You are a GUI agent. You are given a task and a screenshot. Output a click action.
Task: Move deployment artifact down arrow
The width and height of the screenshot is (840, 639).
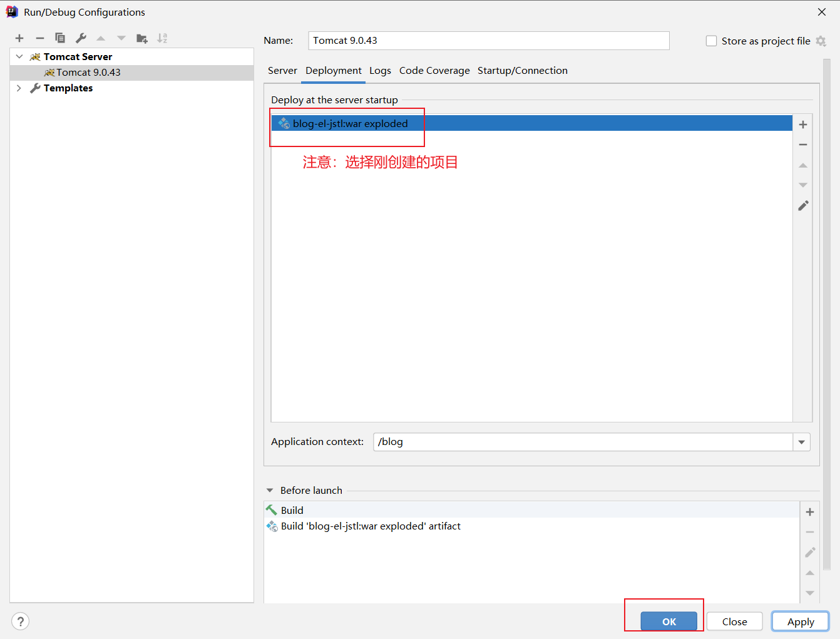[x=803, y=185]
